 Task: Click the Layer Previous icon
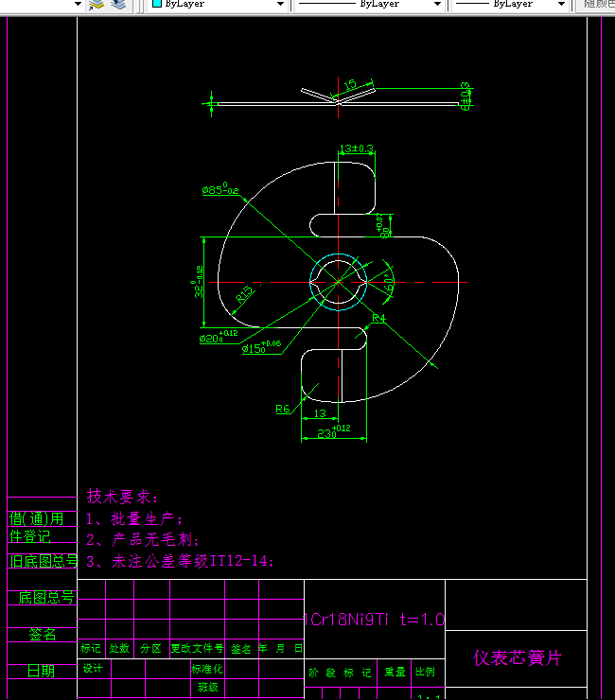[x=118, y=5]
